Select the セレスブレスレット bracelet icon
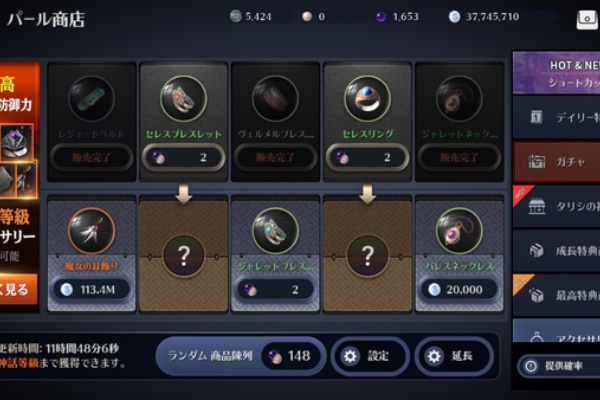 (x=184, y=98)
